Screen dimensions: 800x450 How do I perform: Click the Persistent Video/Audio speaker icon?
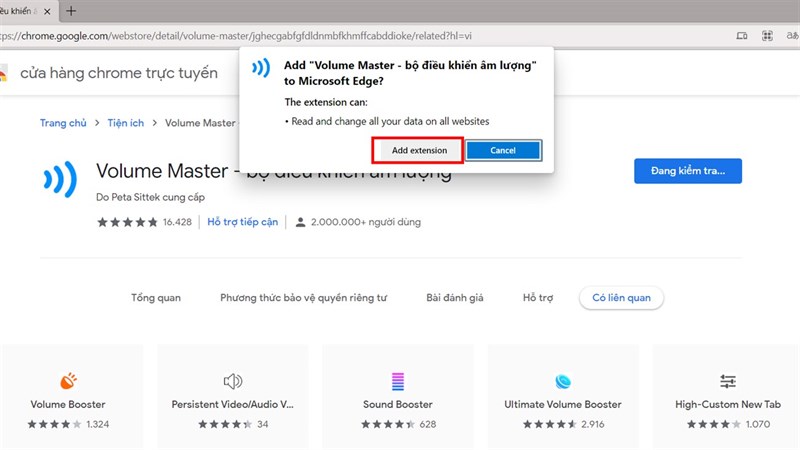coord(233,380)
